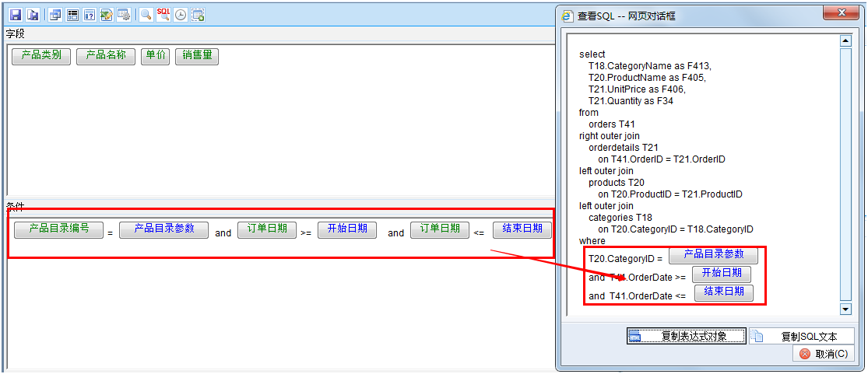
Task: Click 'on T41.OrderID = T21.OrderID' line
Action: pos(662,159)
